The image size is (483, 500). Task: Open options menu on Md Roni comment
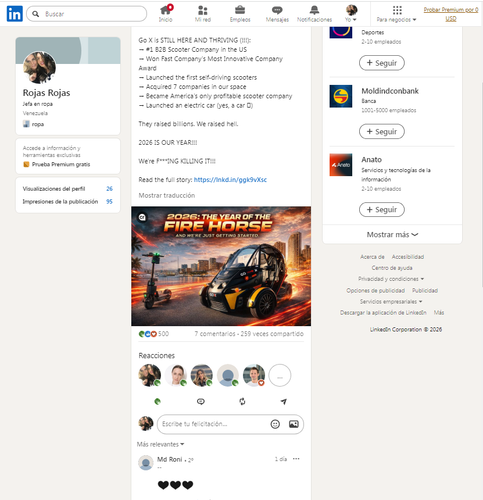coord(296,459)
